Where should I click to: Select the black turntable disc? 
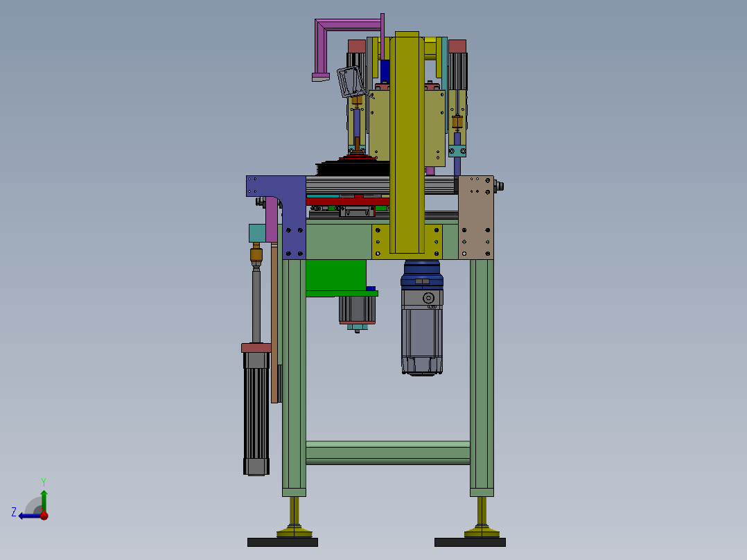[x=353, y=168]
